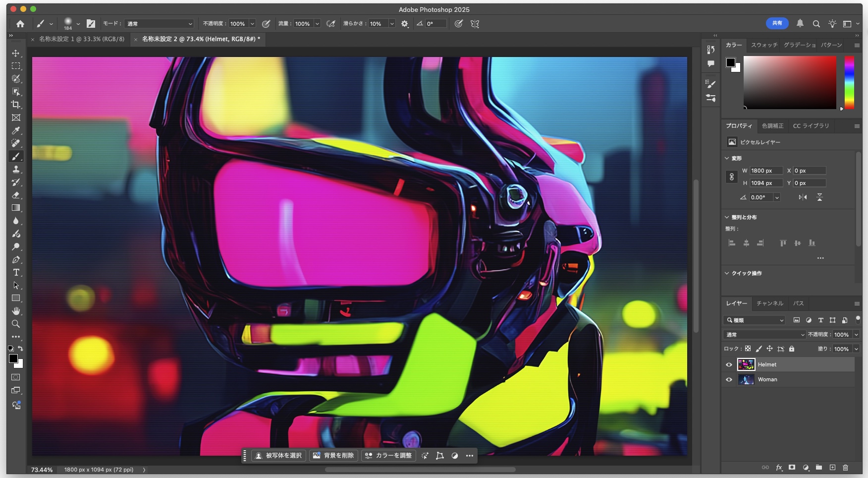Select the Eyedropper tool

click(16, 130)
